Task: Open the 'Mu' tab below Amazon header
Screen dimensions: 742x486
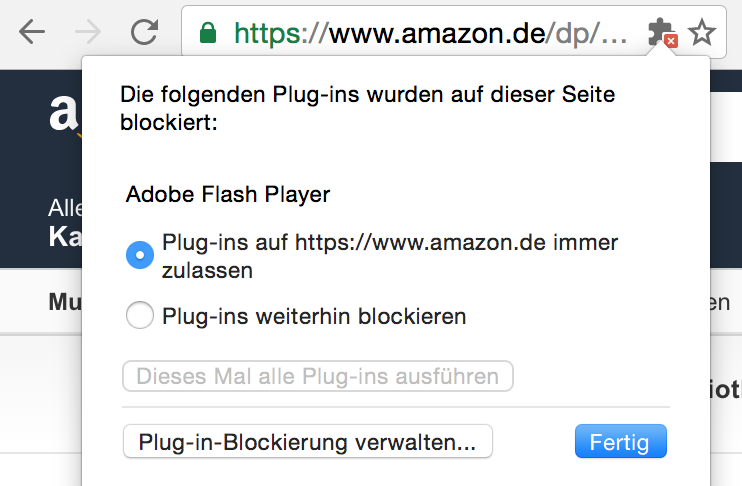Action: (64, 301)
